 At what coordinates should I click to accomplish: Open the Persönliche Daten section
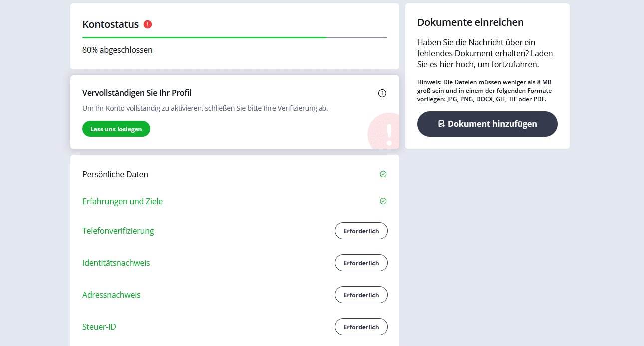pyautogui.click(x=115, y=174)
